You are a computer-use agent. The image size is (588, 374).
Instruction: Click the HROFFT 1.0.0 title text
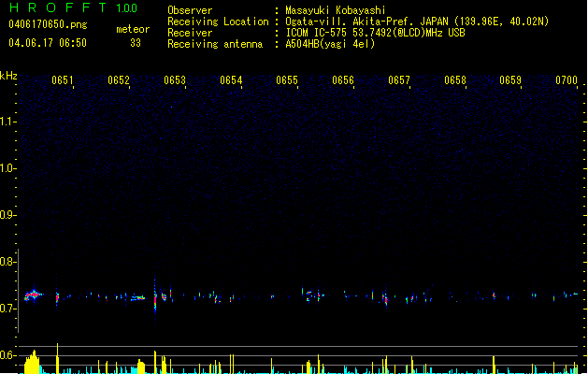(73, 7)
